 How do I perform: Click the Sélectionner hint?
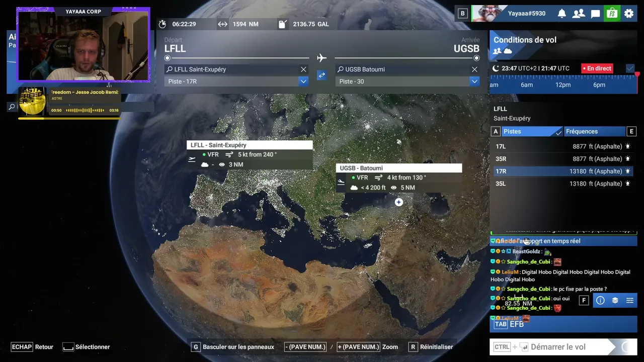pyautogui.click(x=86, y=347)
